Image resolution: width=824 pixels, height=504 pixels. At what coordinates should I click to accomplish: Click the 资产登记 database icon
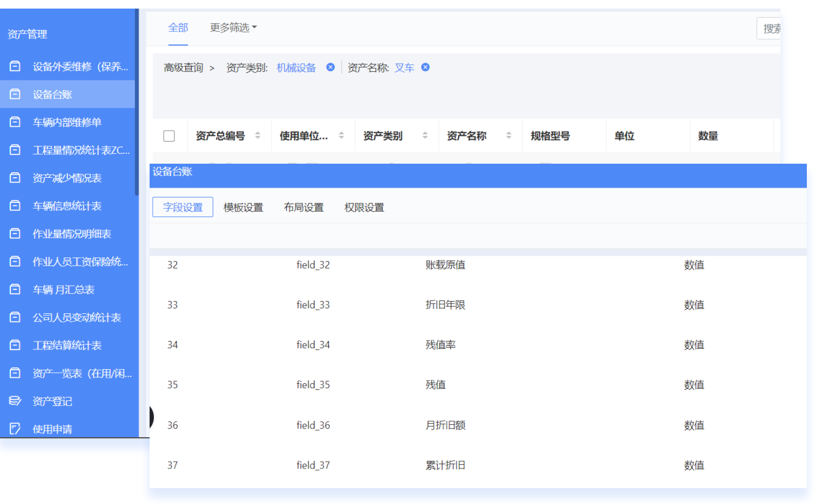point(15,401)
